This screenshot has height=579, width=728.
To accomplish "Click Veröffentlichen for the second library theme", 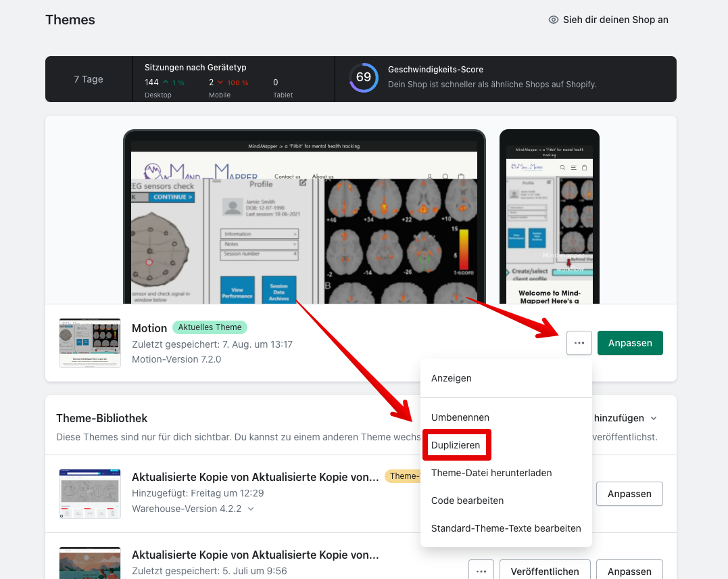I will pyautogui.click(x=545, y=571).
